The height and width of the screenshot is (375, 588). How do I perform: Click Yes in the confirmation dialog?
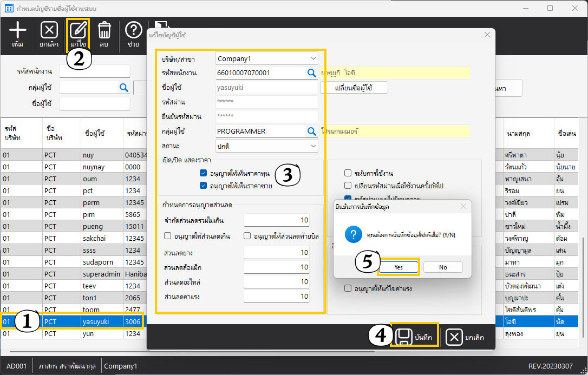(398, 267)
